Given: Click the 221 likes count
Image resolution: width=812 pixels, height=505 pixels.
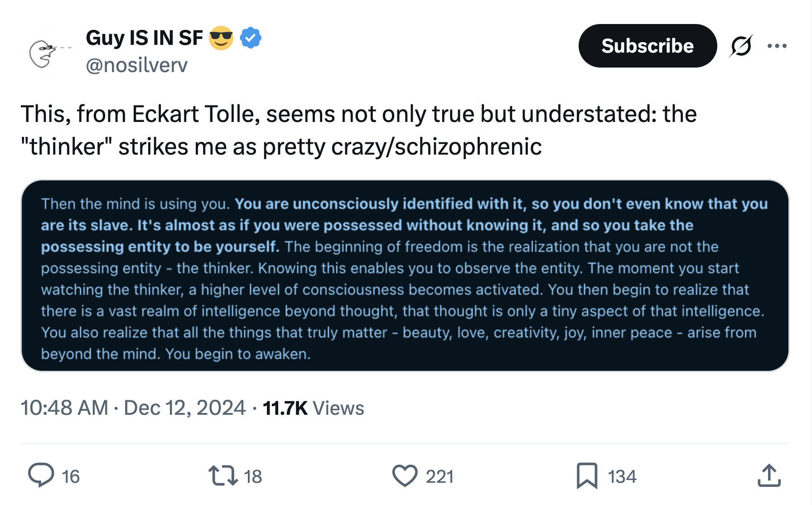Looking at the screenshot, I should (440, 476).
